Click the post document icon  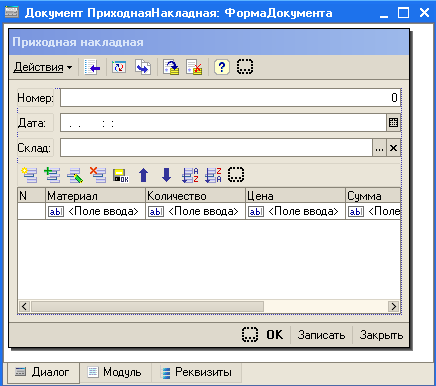(x=171, y=67)
